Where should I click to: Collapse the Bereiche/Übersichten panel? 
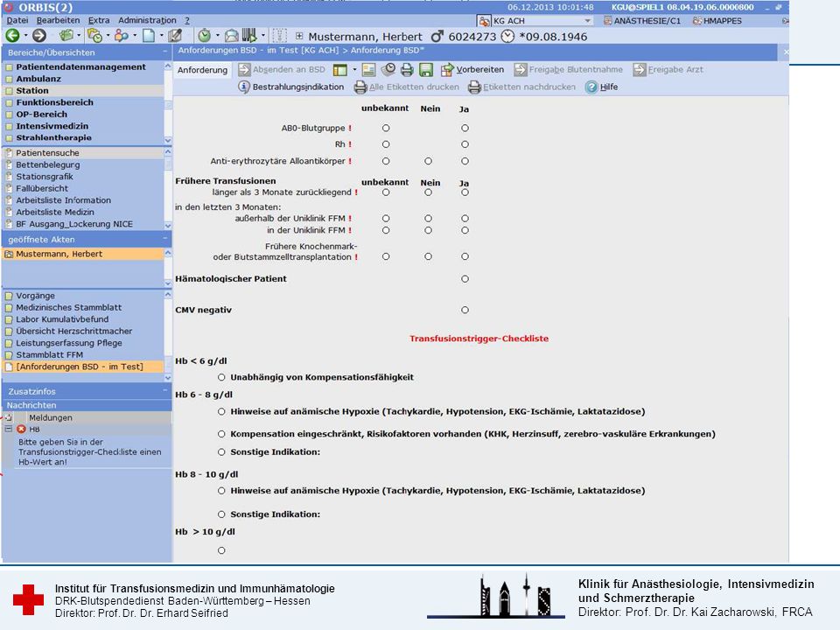tap(165, 52)
